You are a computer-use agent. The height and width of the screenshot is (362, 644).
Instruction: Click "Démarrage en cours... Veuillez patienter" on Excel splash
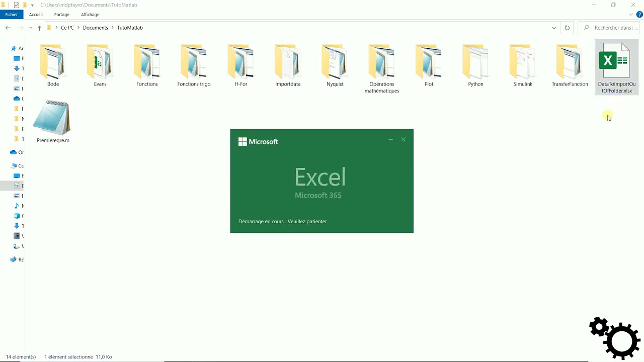click(283, 221)
